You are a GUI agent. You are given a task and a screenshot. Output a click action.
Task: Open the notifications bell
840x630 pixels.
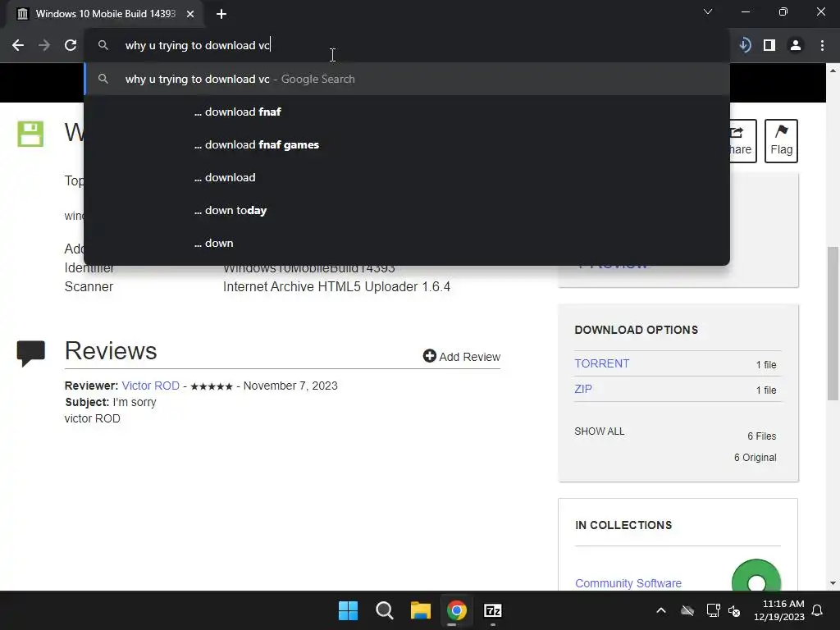click(x=818, y=610)
